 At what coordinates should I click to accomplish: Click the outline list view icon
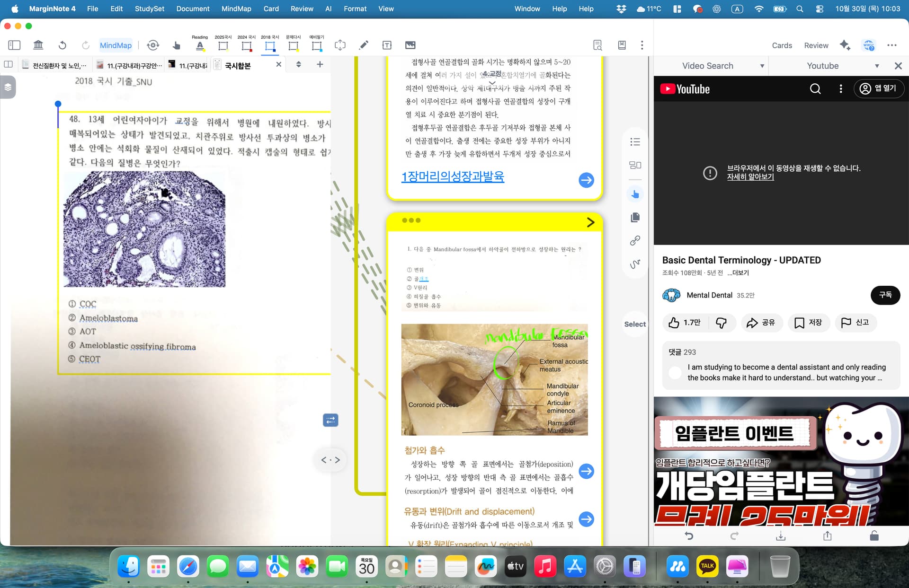point(635,142)
